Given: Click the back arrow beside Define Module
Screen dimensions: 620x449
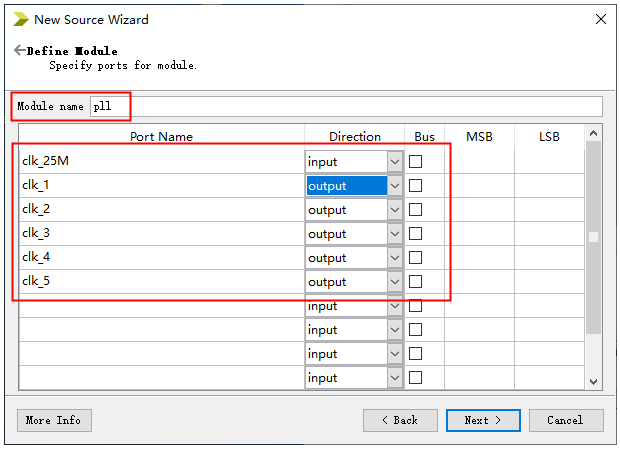Looking at the screenshot, I should (x=19, y=51).
